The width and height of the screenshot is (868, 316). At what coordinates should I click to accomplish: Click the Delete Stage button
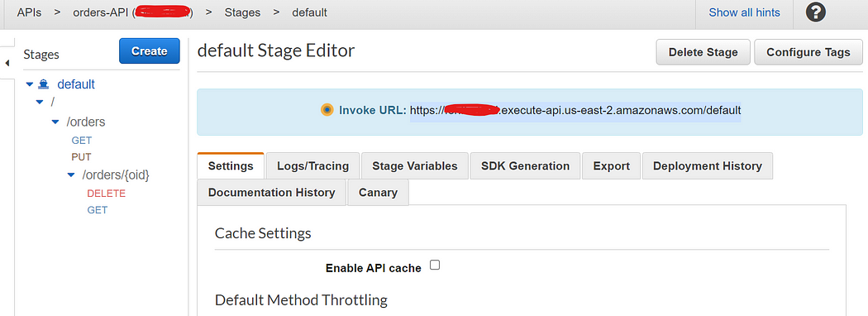point(703,52)
